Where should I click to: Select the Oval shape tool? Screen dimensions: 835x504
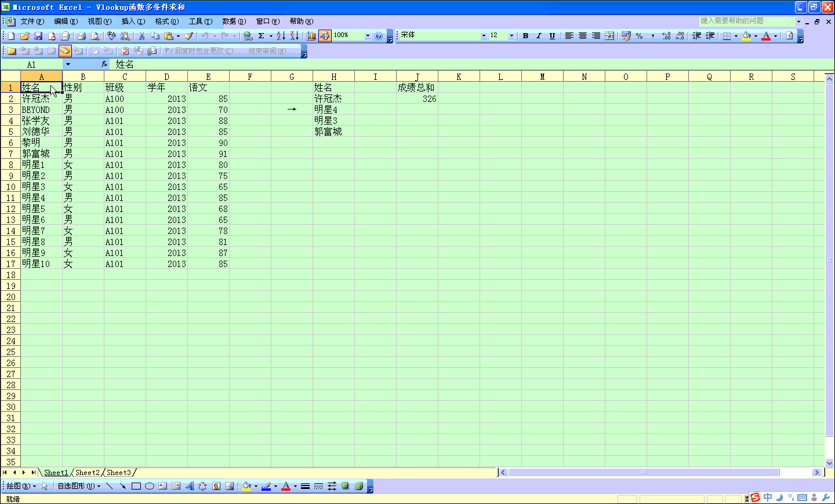[149, 486]
